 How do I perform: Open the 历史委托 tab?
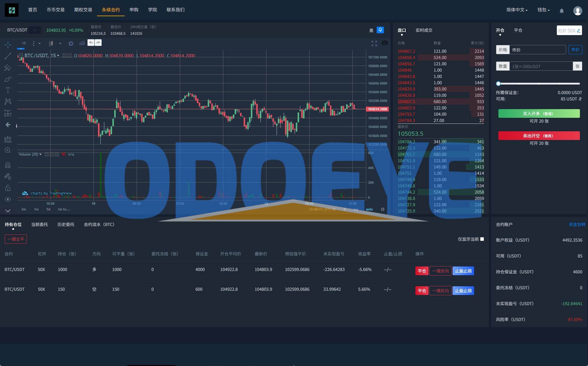66,225
